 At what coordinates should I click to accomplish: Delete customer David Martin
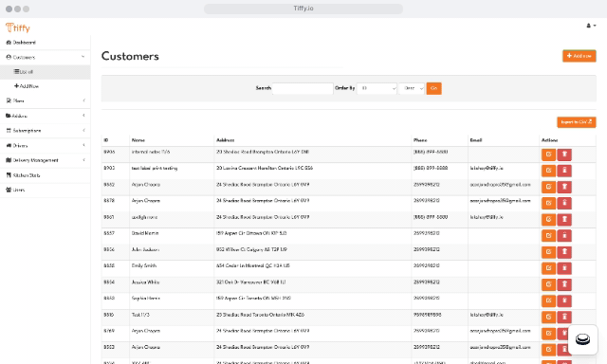tap(564, 236)
